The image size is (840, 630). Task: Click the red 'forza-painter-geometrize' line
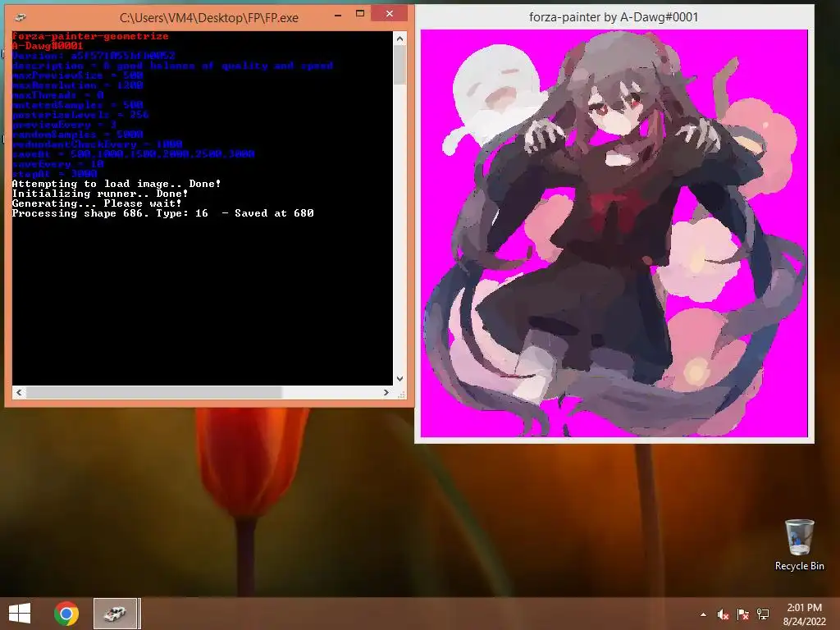[x=90, y=36]
